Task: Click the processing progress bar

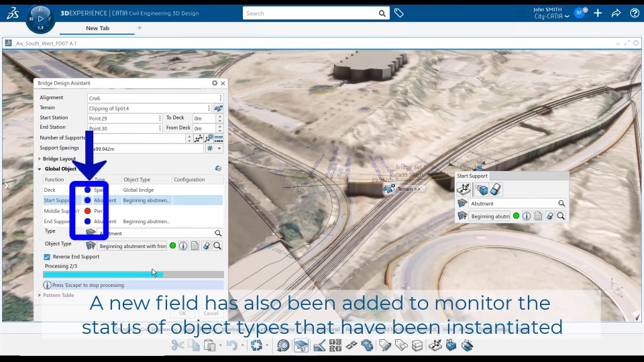Action: click(x=133, y=274)
